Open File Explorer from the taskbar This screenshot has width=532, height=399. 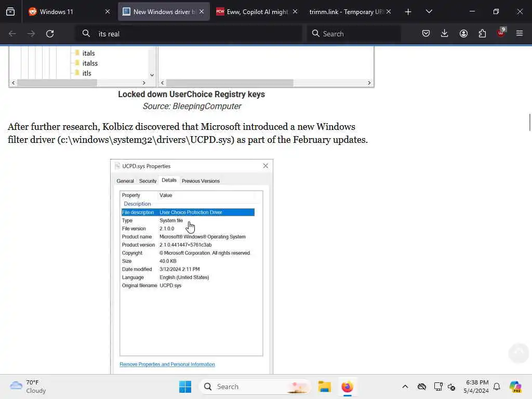(x=324, y=387)
